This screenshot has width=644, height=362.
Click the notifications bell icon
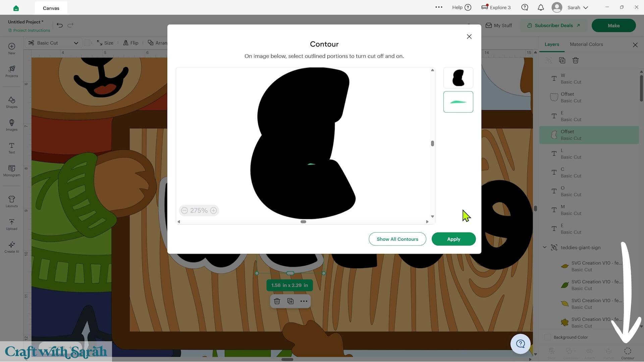click(541, 7)
